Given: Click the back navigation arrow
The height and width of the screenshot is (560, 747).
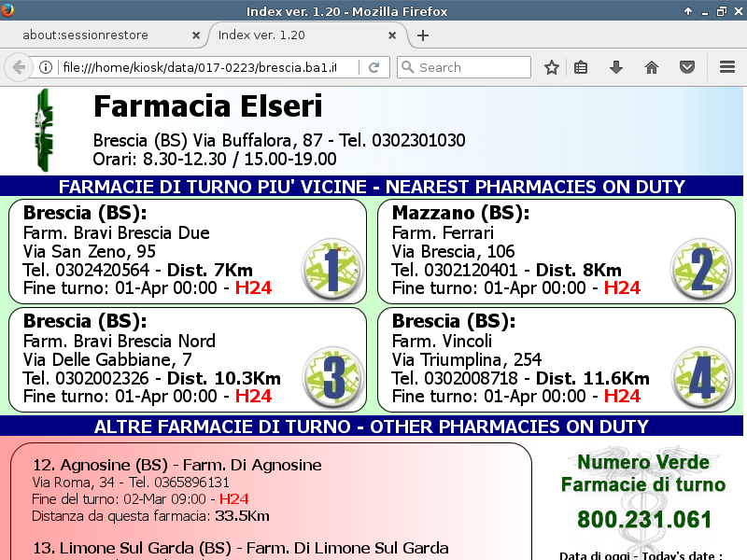Looking at the screenshot, I should point(18,67).
